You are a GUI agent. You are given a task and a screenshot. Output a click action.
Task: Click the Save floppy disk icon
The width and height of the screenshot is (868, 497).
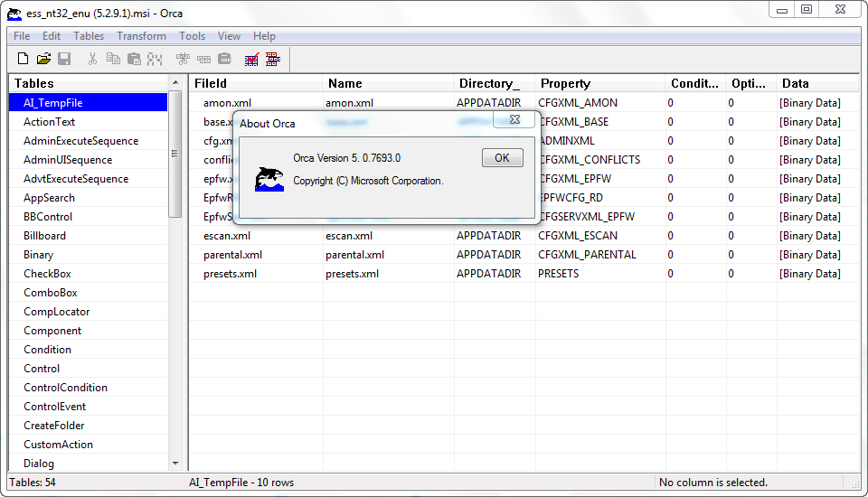tap(64, 59)
